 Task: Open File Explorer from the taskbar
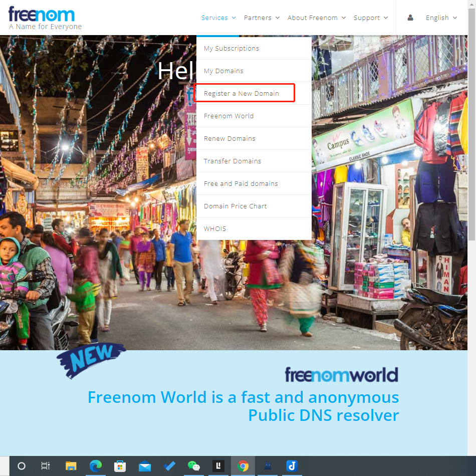[x=71, y=465]
